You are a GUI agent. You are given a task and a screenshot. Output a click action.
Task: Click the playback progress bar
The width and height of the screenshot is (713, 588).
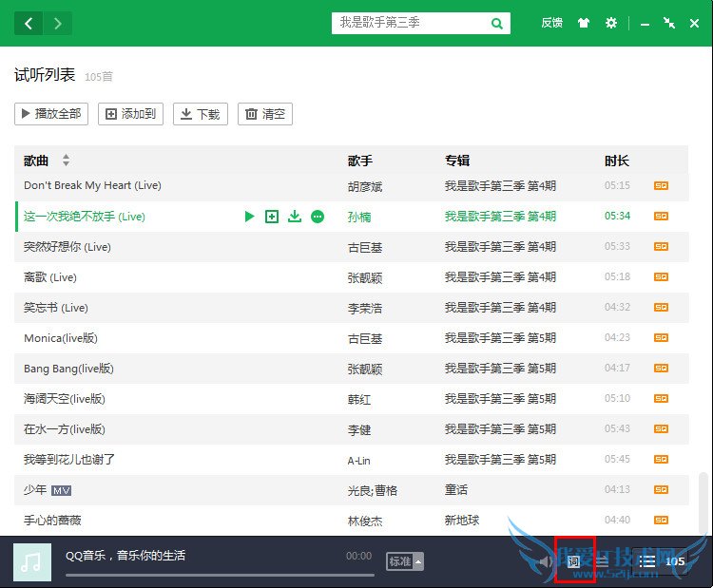click(x=219, y=574)
